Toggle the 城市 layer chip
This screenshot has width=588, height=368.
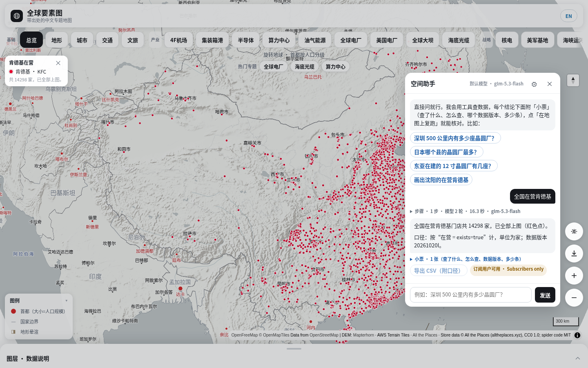[x=82, y=40]
